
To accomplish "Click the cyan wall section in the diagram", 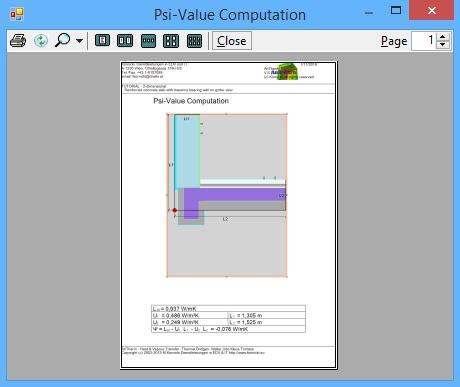I will pos(187,152).
